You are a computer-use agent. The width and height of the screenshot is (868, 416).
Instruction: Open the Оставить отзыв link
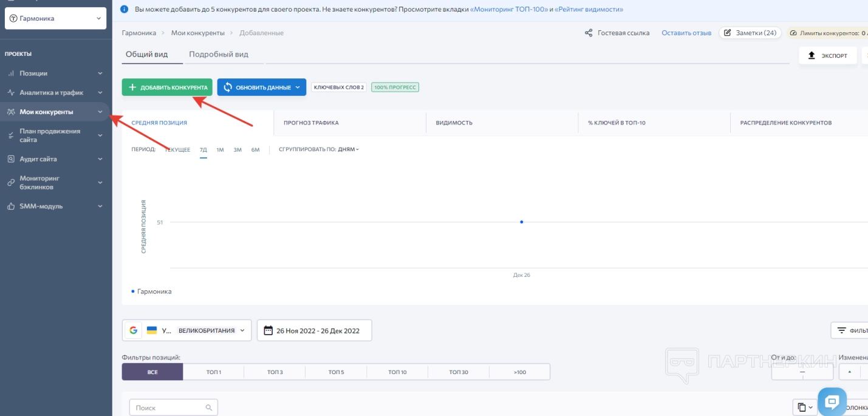tap(686, 33)
